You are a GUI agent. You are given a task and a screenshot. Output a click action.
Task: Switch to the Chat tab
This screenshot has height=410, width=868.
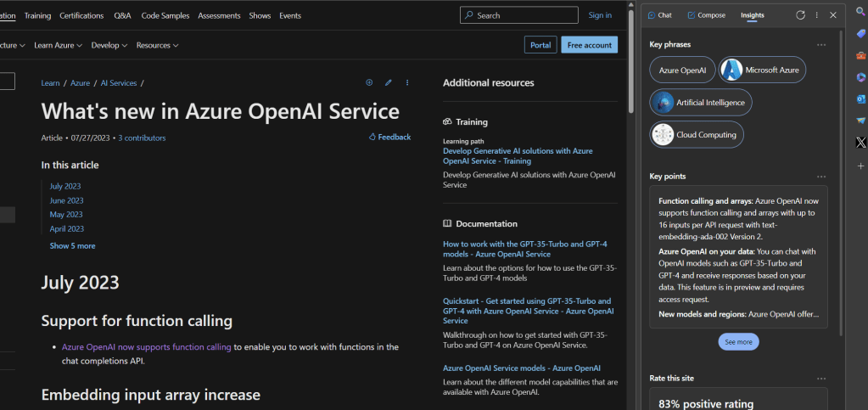click(658, 15)
